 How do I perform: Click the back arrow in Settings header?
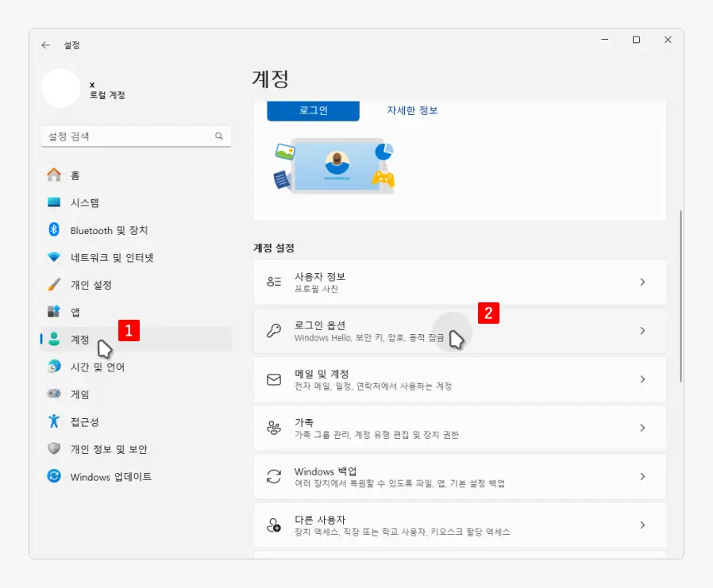click(45, 45)
